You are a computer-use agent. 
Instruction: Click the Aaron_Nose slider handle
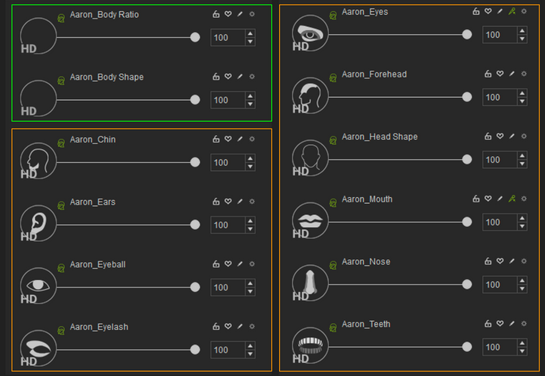coord(467,284)
